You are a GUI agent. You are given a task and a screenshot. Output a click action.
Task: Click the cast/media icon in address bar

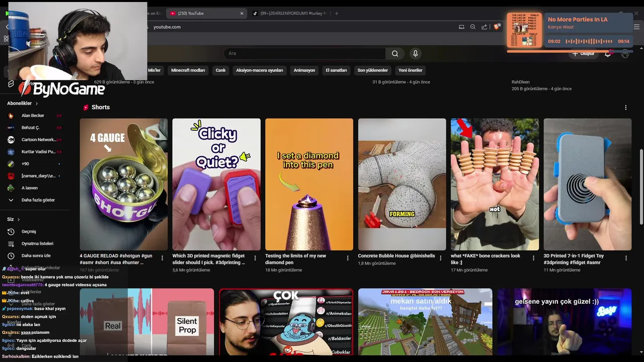[461, 27]
